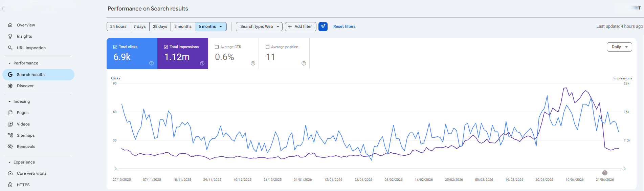Image resolution: width=644 pixels, height=191 pixels.
Task: Click the blue filter sparkle icon button
Action: coord(323,26)
